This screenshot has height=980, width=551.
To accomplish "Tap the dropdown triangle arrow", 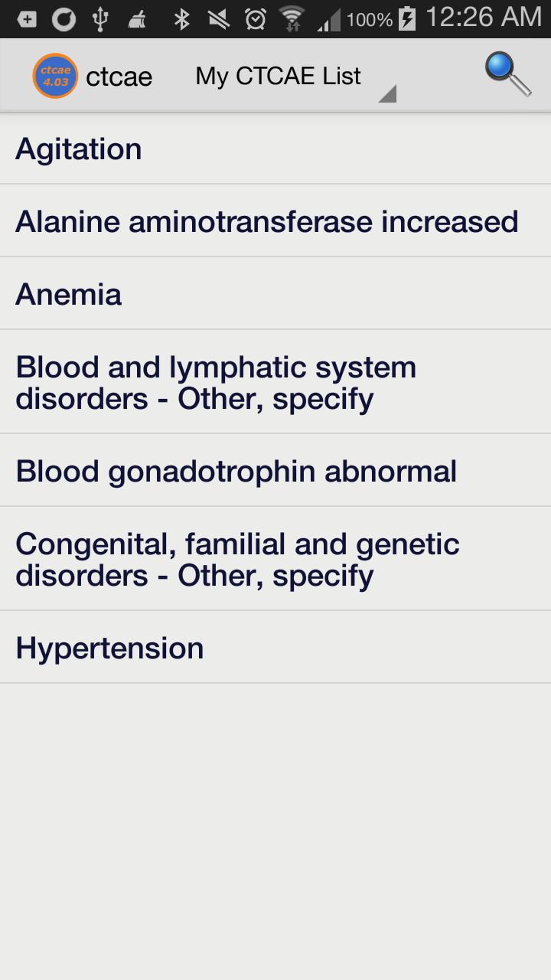I will point(387,93).
